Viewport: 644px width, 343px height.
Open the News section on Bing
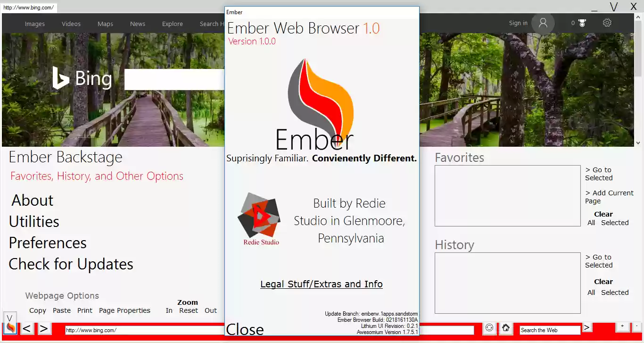[137, 24]
